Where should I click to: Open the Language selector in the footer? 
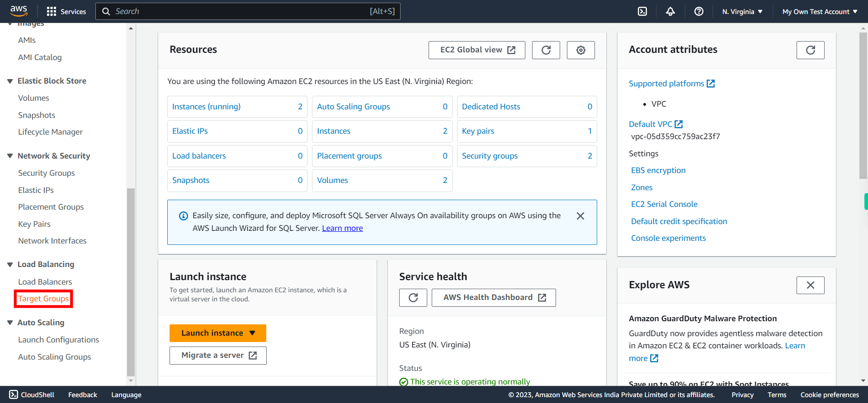pos(126,395)
